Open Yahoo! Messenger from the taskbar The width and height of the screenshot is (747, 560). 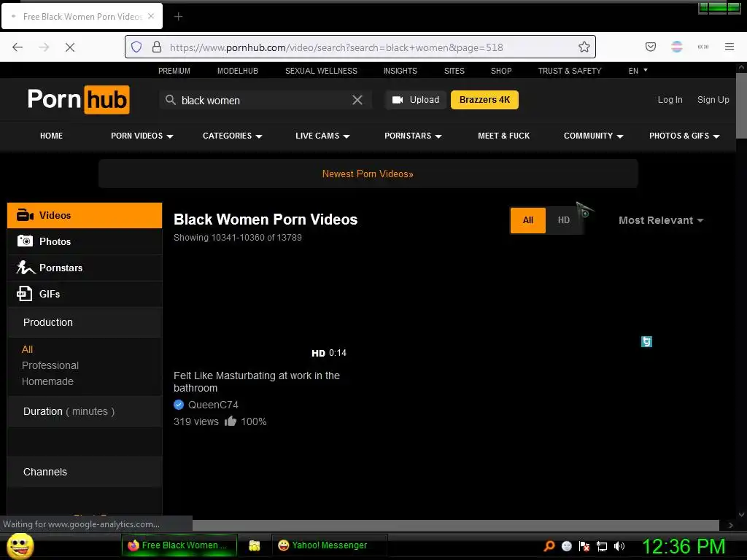330,545
